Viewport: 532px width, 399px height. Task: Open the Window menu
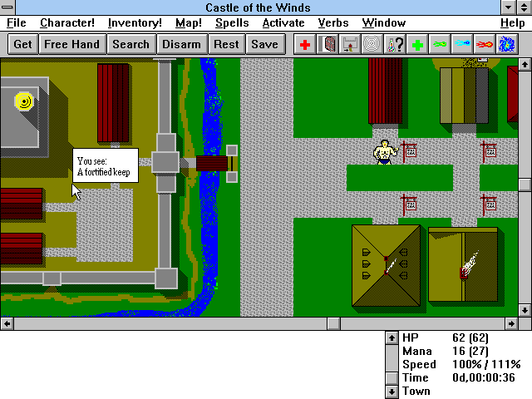(x=384, y=22)
